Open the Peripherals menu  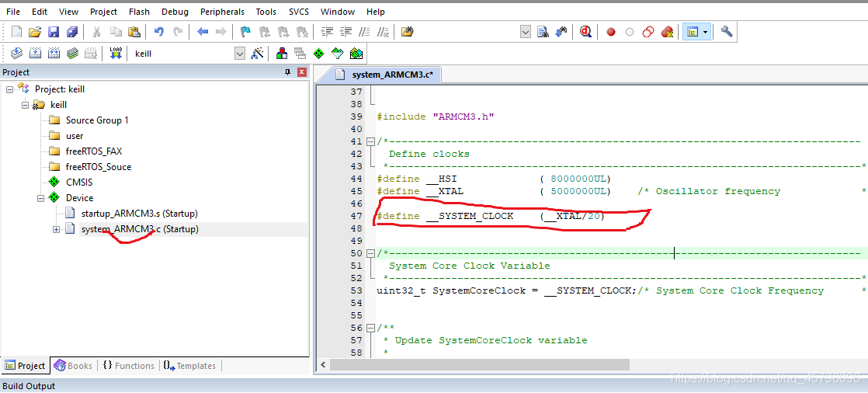(222, 11)
